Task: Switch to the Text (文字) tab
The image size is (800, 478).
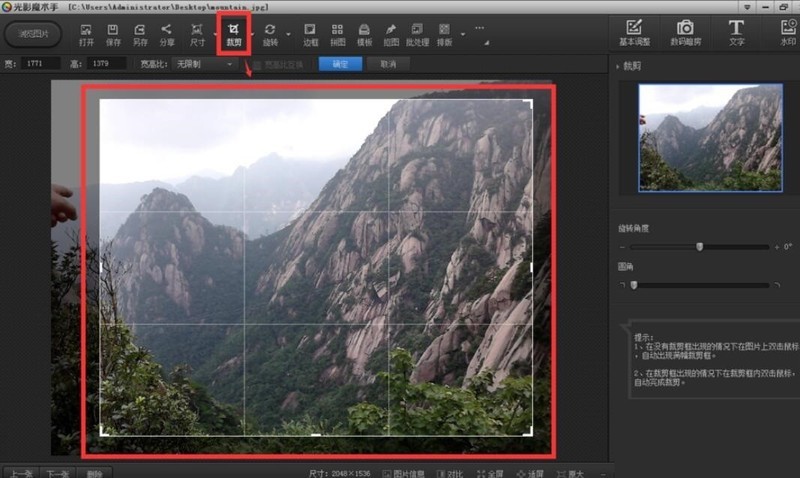Action: [x=736, y=33]
